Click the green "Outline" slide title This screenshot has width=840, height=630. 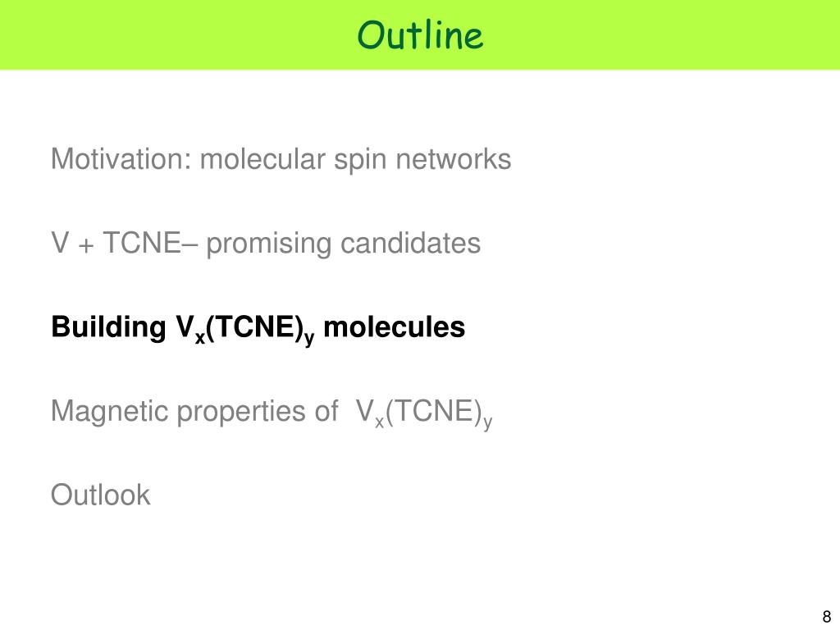(x=420, y=35)
